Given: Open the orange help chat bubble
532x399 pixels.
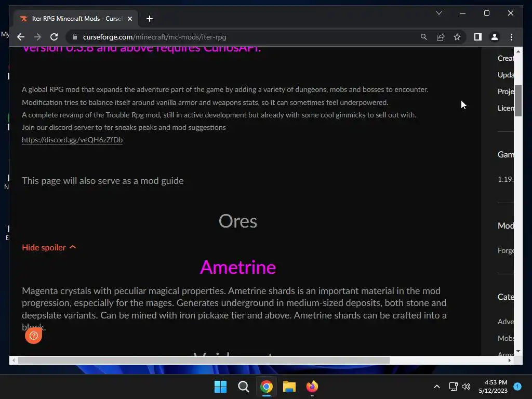Looking at the screenshot, I should [33, 336].
